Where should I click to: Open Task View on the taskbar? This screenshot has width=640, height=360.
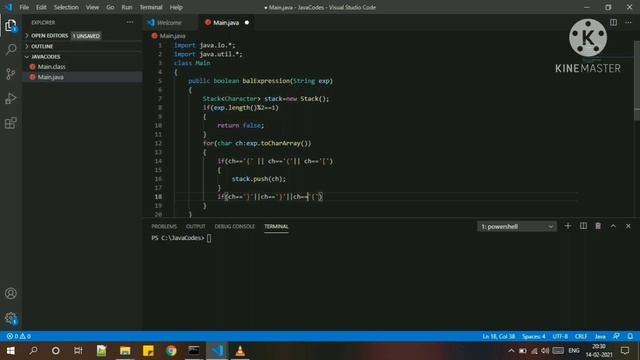tap(78, 351)
